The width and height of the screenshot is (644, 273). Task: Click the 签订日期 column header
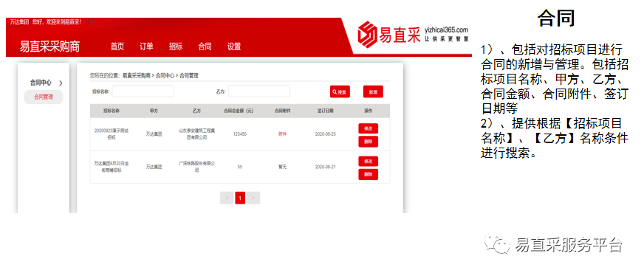tap(325, 111)
